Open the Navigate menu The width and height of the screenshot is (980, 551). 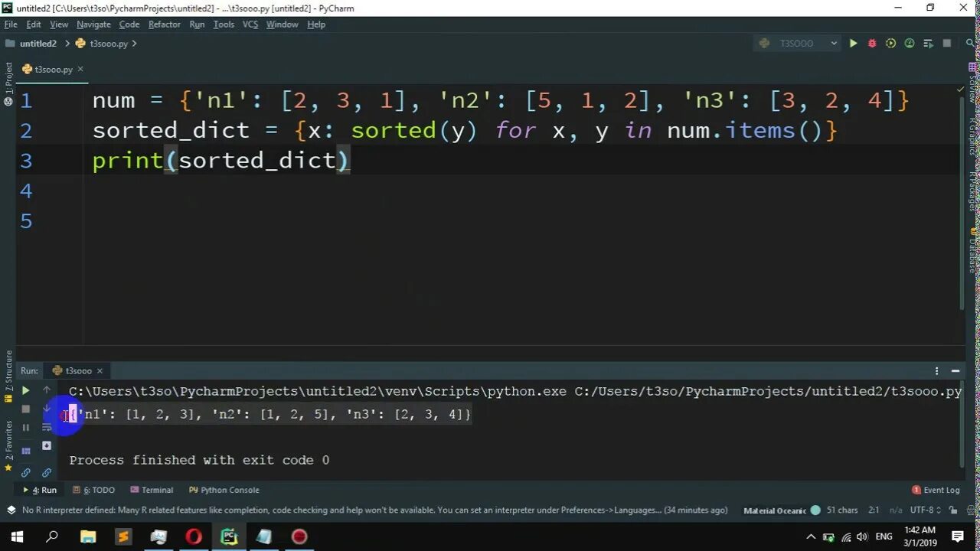(93, 24)
